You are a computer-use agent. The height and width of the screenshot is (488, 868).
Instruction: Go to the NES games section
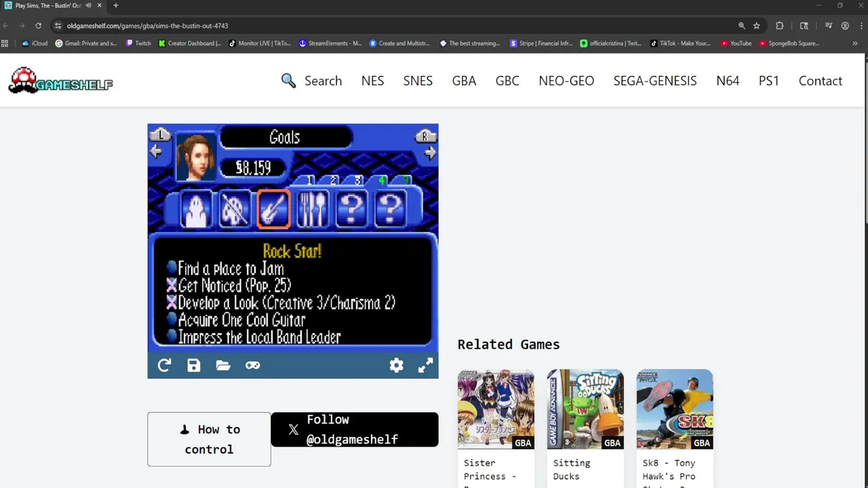(372, 81)
